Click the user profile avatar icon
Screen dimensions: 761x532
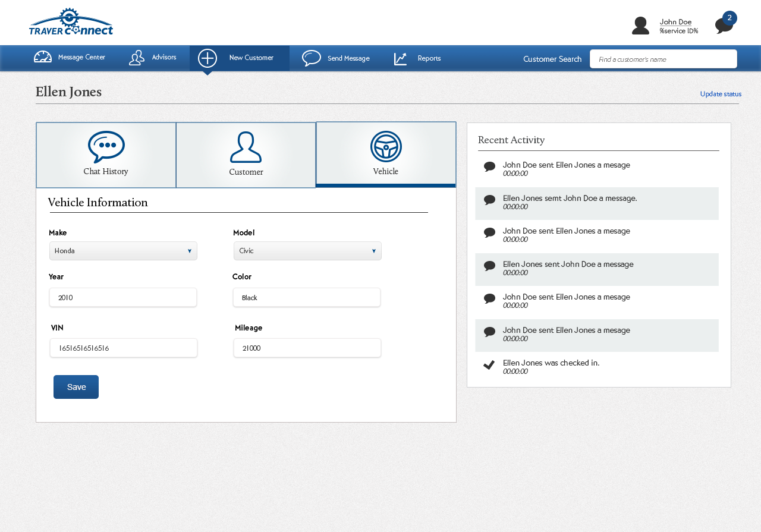[x=640, y=26]
